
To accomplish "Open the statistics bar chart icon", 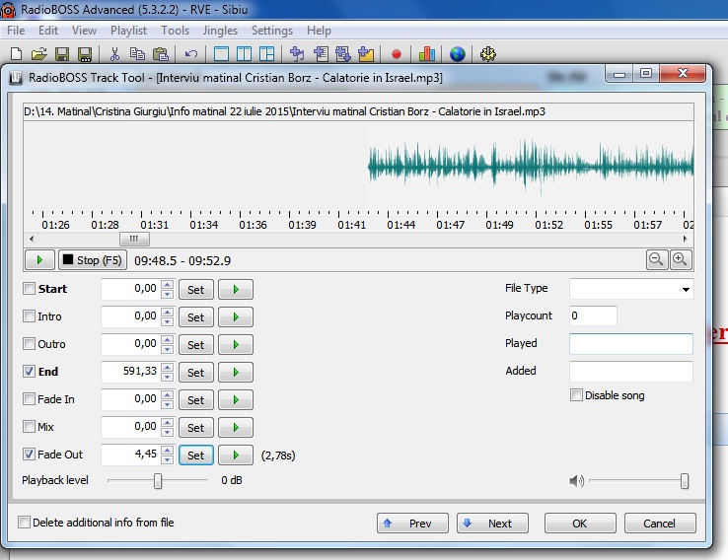I will pos(427,54).
